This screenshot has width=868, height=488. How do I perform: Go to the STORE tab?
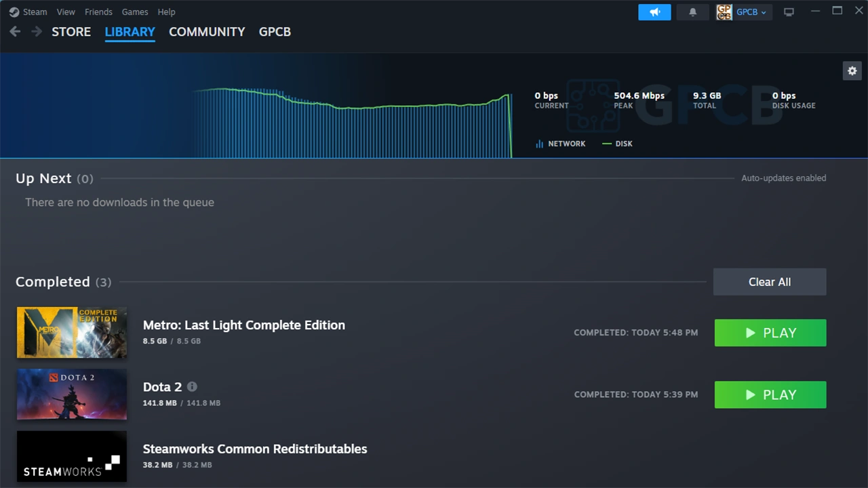click(71, 32)
